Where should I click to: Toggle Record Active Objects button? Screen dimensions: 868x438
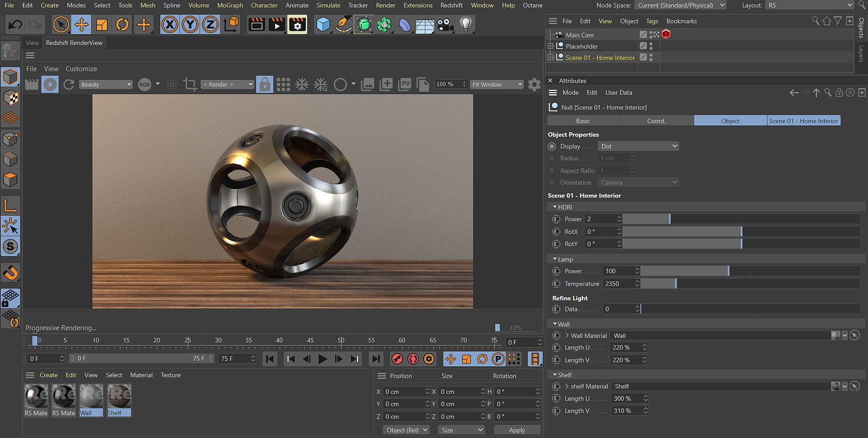[397, 359]
